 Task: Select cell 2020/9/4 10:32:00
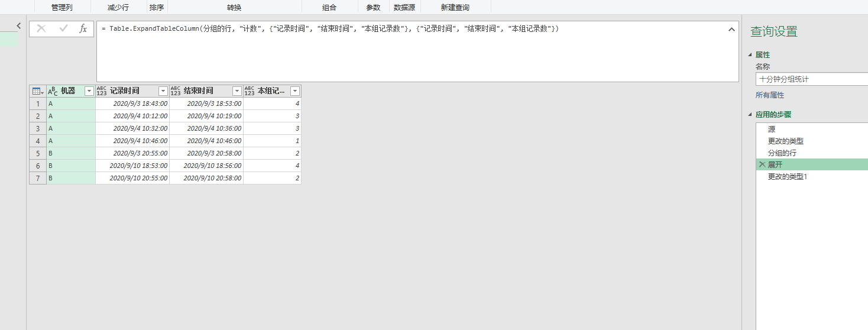coord(132,128)
